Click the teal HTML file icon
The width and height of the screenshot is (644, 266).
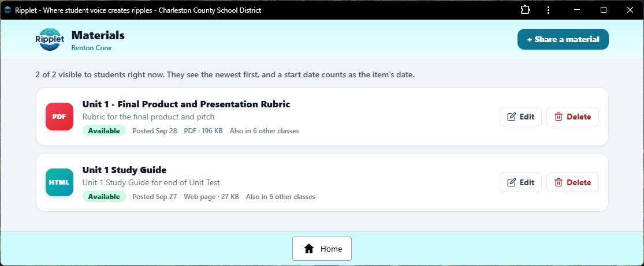(x=59, y=182)
